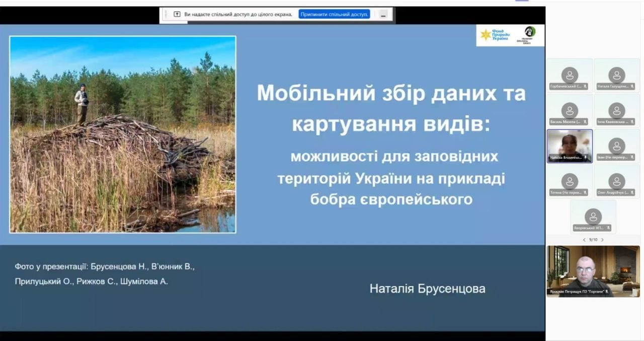
Task: Select Natalia Brusentsova video tile
Action: (570, 146)
